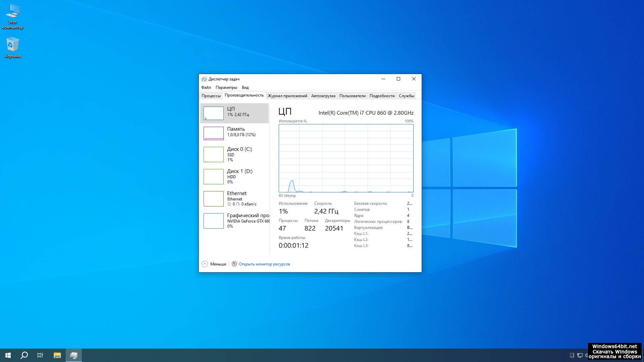The width and height of the screenshot is (644, 362).
Task: Open the Параметры menu
Action: (x=226, y=87)
